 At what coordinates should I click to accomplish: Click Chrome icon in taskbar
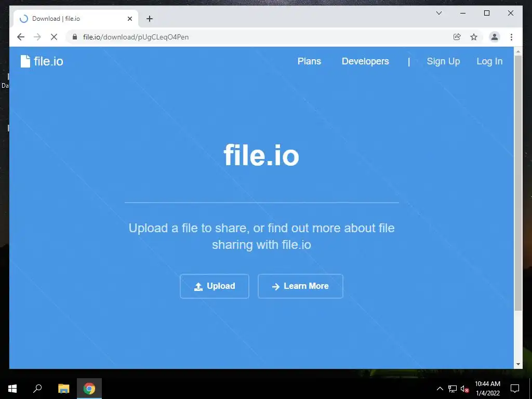point(89,389)
